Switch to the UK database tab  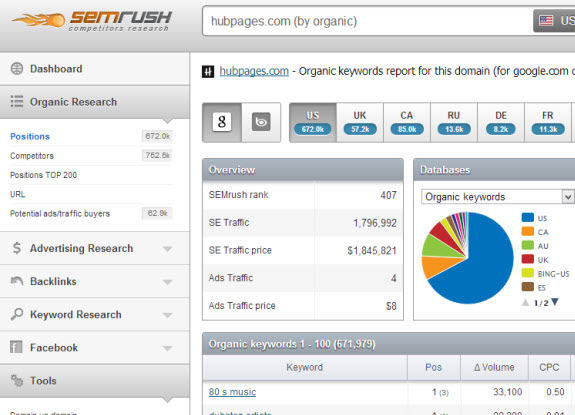coord(360,122)
